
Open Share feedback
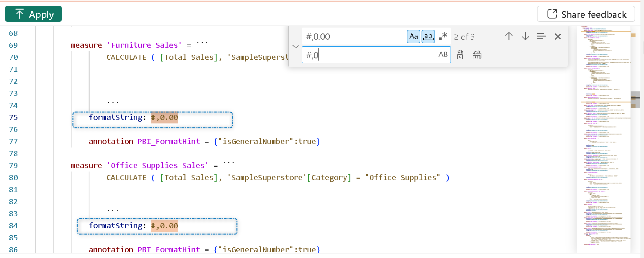[586, 14]
